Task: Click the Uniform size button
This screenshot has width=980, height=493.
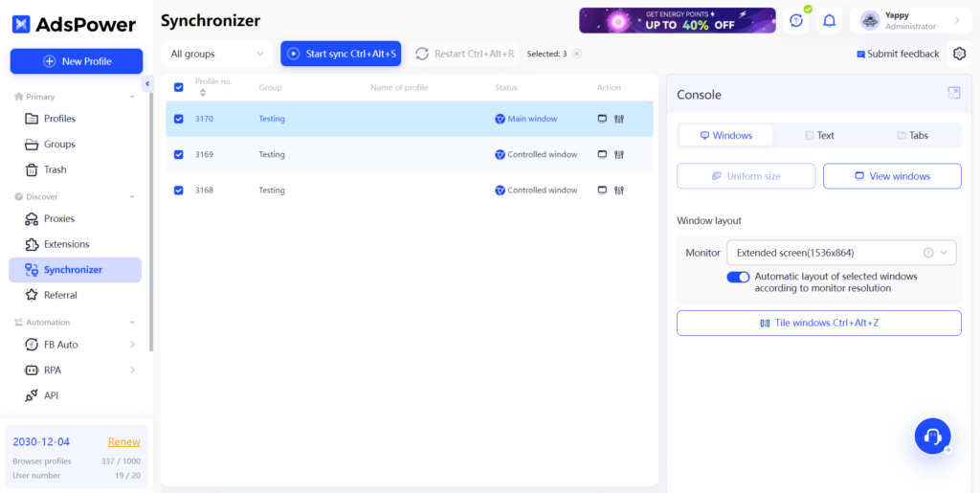Action: tap(746, 176)
